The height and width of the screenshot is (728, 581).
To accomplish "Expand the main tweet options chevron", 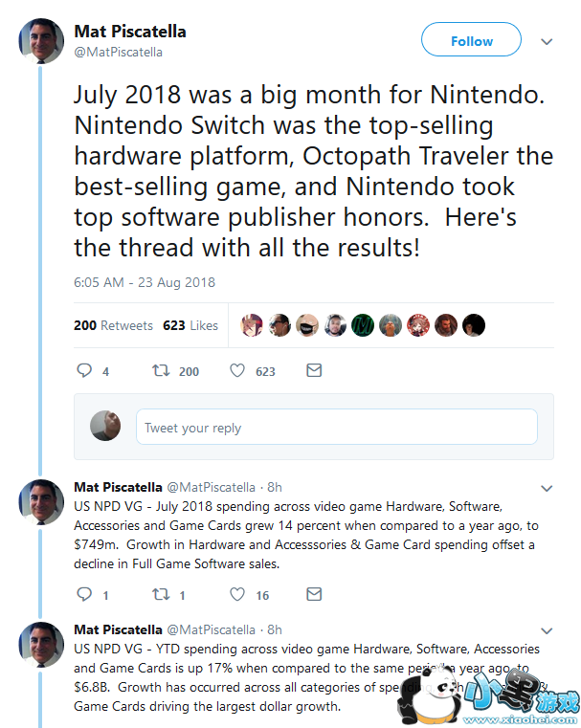I will tap(547, 42).
